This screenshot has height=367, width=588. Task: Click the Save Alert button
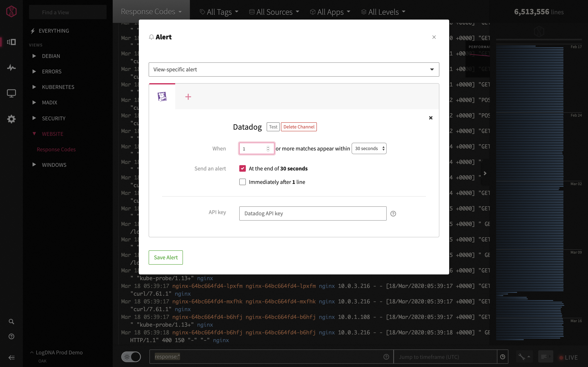[x=166, y=257]
